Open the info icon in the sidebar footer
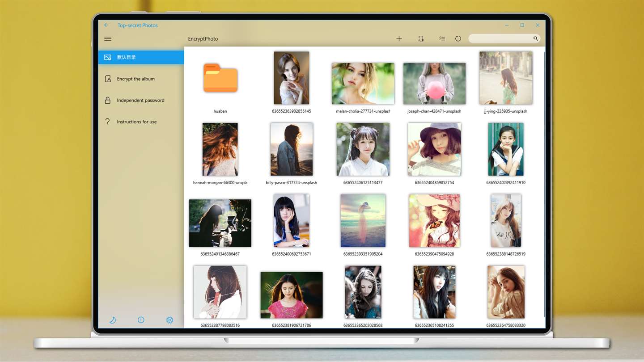The height and width of the screenshot is (362, 644). point(141,320)
